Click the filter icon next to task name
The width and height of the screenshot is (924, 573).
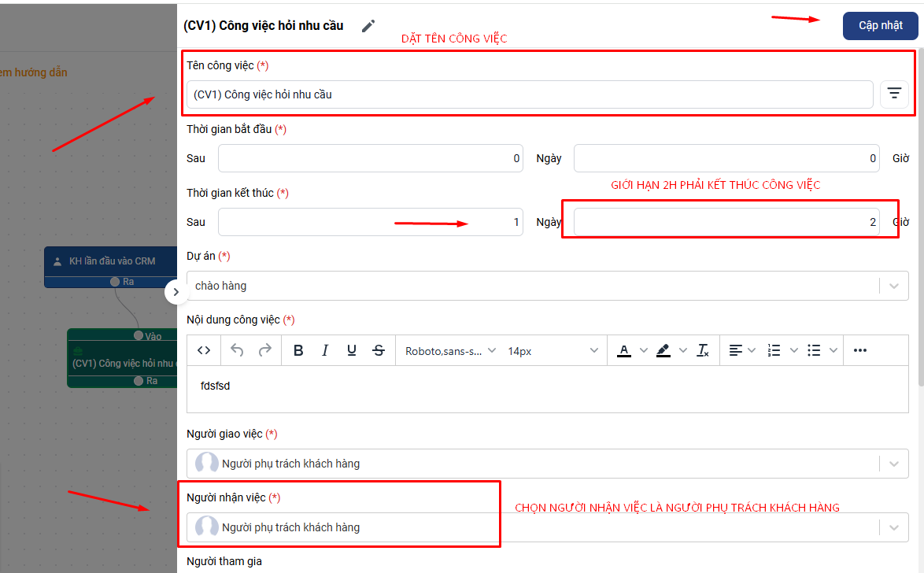pos(894,94)
